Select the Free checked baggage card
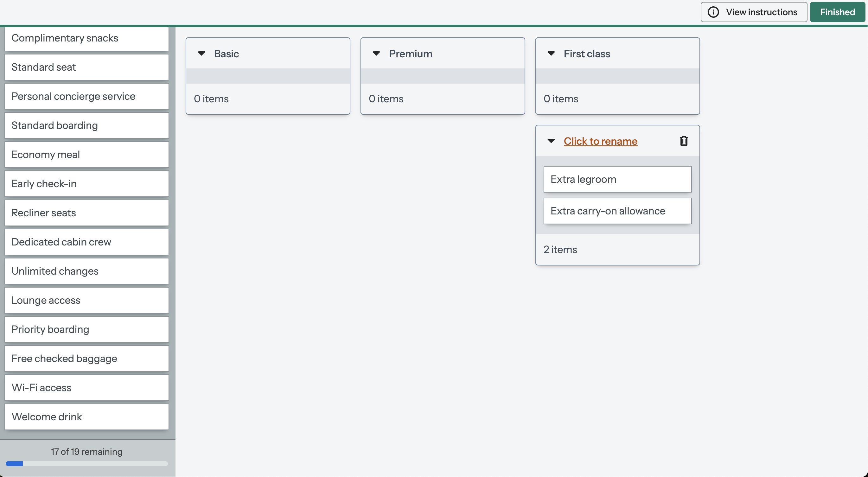 [x=86, y=359]
